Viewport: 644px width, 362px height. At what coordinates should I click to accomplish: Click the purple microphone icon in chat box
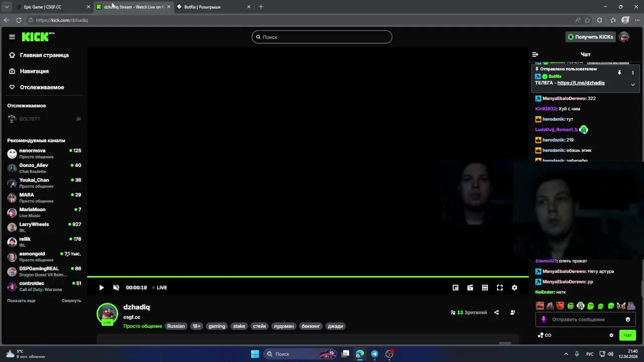tap(543, 319)
